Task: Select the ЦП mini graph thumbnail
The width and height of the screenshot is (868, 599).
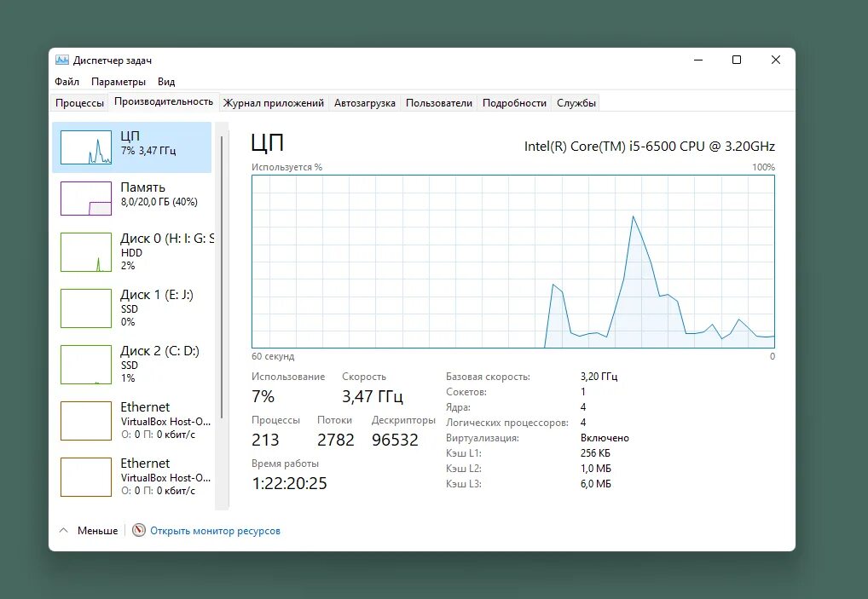Action: (x=86, y=147)
